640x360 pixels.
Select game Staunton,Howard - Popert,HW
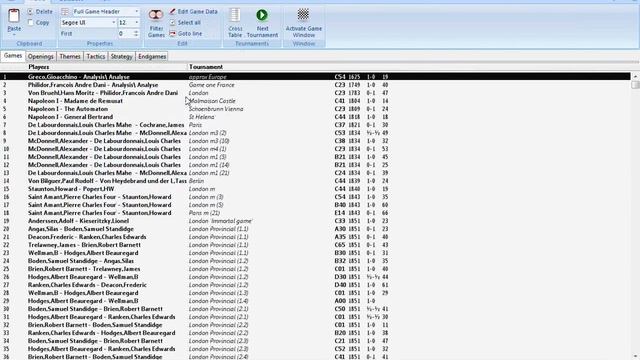click(x=316, y=189)
